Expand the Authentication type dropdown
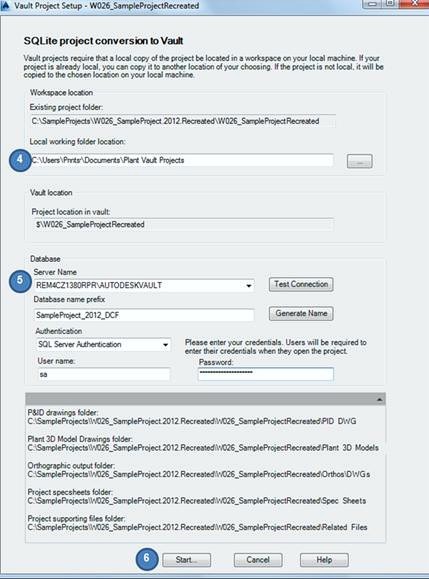Image resolution: width=429 pixels, height=579 pixels. tap(166, 345)
